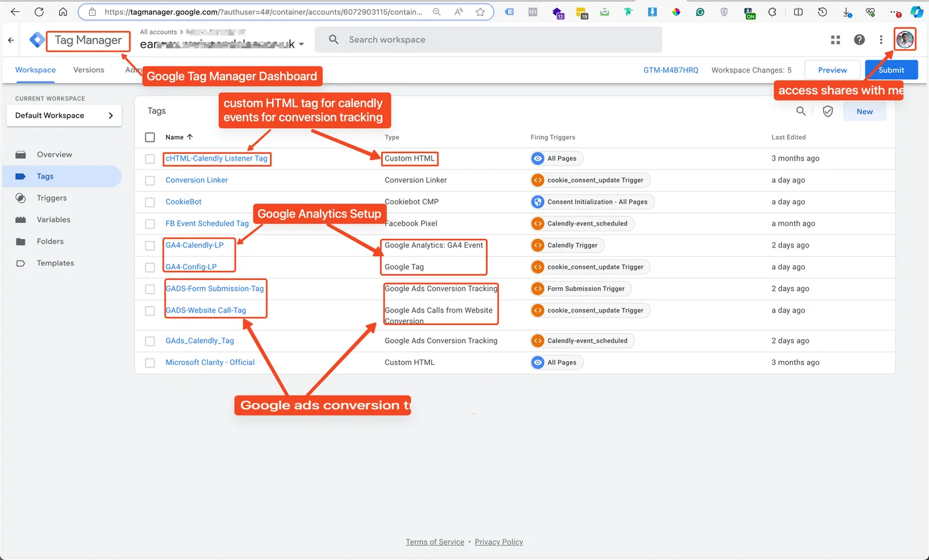929x560 pixels.
Task: Click the tag verification shield icon
Action: [x=827, y=111]
